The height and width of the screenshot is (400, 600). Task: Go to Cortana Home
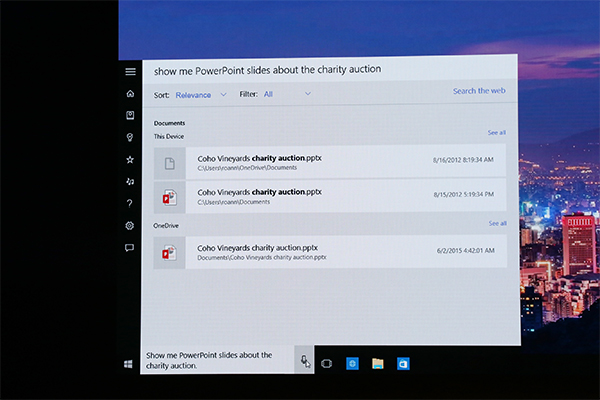130,94
